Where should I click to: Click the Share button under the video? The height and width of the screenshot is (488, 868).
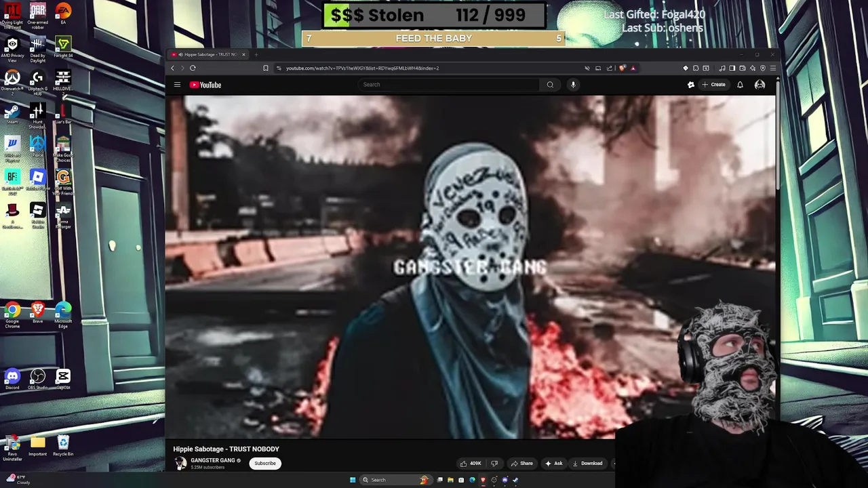pos(521,464)
